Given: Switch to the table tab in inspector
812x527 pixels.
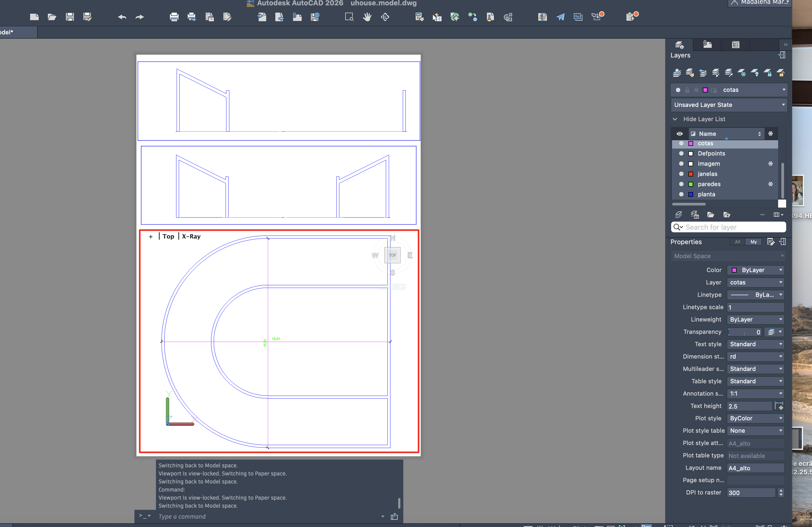Looking at the screenshot, I should click(736, 45).
